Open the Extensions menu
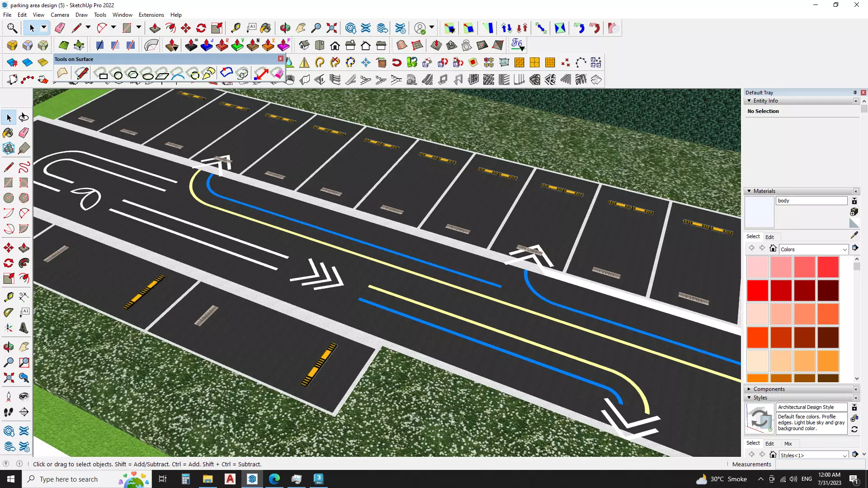The width and height of the screenshot is (868, 488). point(151,15)
